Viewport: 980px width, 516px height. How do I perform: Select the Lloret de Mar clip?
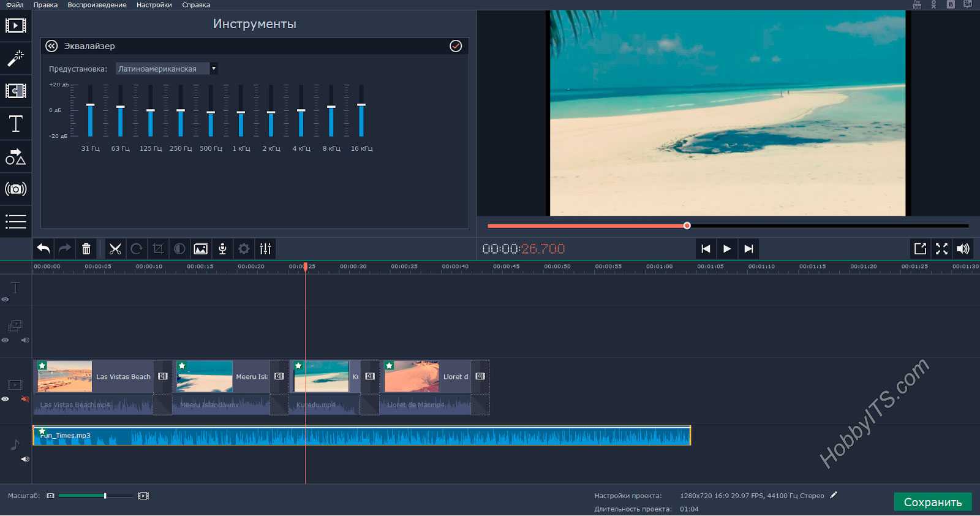(426, 376)
